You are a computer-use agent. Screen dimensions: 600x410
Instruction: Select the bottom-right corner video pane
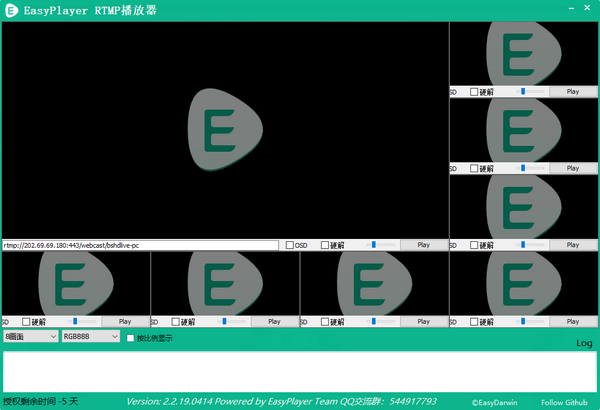coord(524,283)
